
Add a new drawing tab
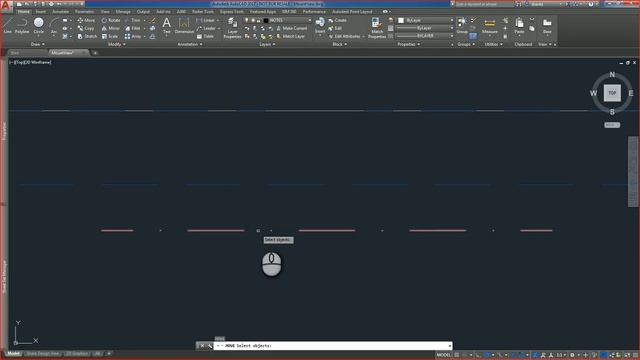[95, 53]
